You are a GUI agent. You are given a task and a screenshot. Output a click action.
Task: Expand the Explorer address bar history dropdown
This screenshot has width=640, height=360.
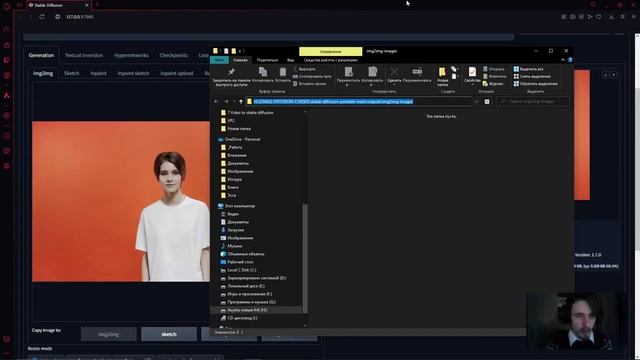[476, 101]
